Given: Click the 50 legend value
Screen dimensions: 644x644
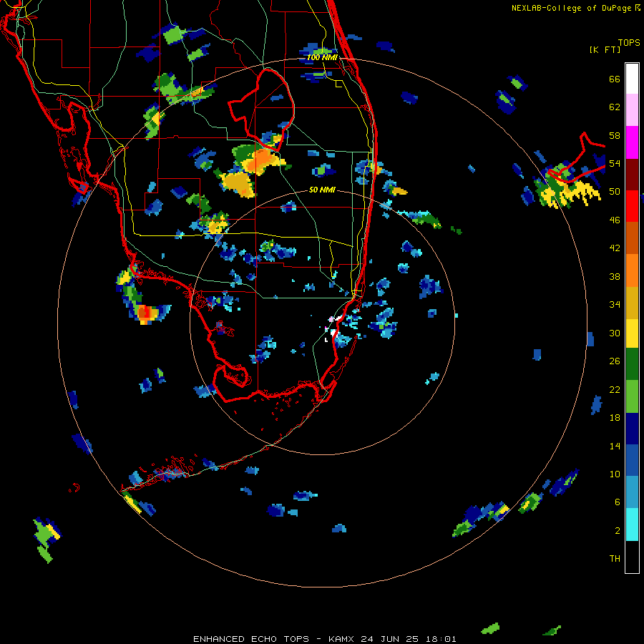Looking at the screenshot, I should pos(615,192).
